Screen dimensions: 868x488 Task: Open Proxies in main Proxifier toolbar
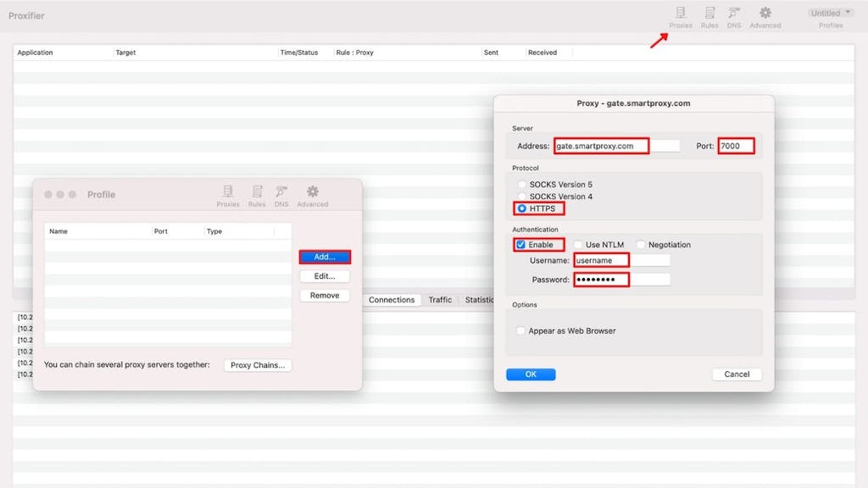tap(681, 17)
